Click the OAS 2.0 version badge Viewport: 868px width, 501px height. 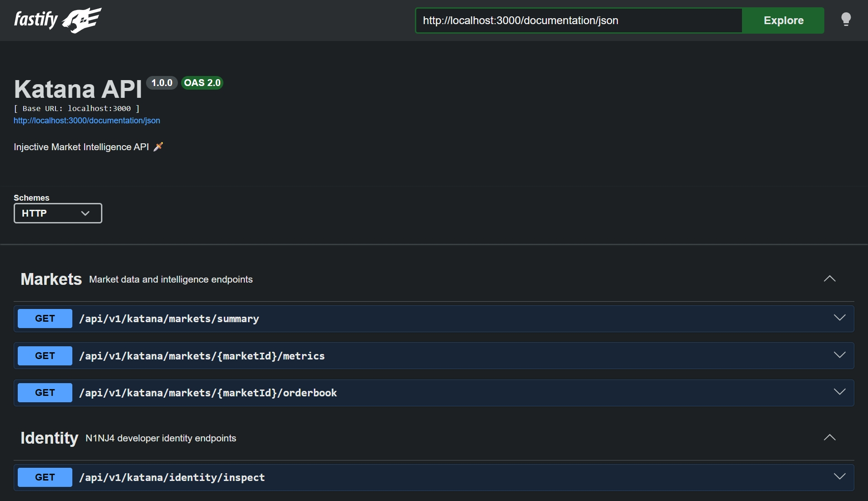click(x=202, y=83)
